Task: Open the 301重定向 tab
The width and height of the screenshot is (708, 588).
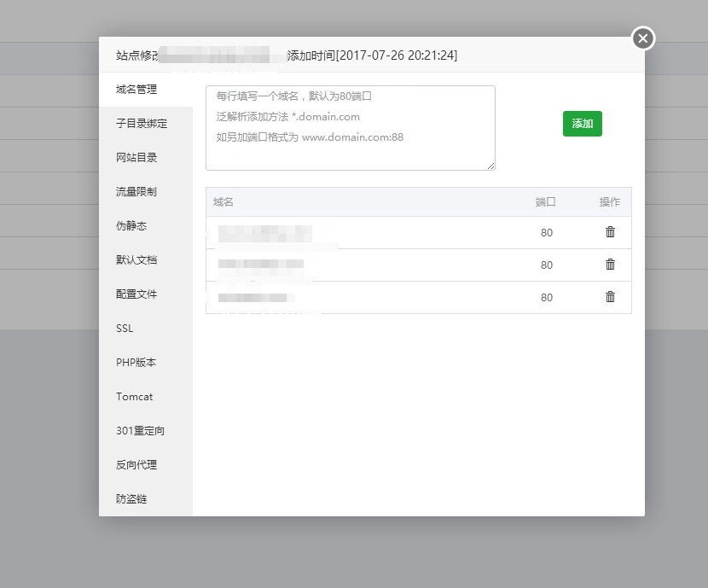Action: pos(146,431)
